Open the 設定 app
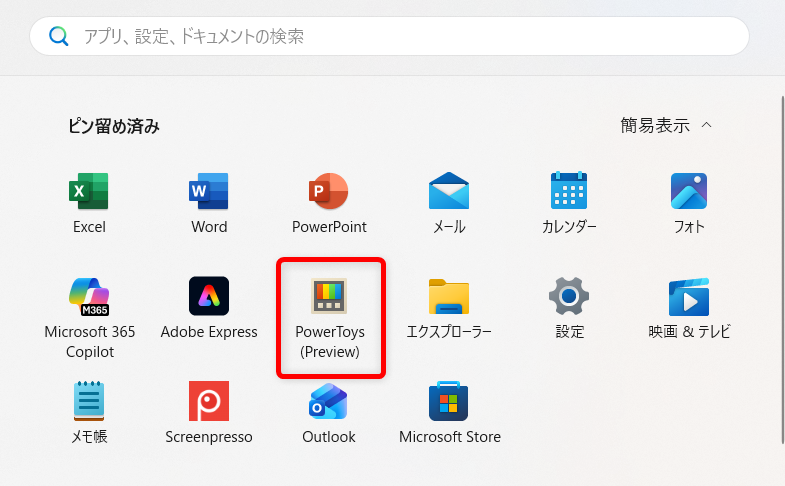 pyautogui.click(x=569, y=308)
